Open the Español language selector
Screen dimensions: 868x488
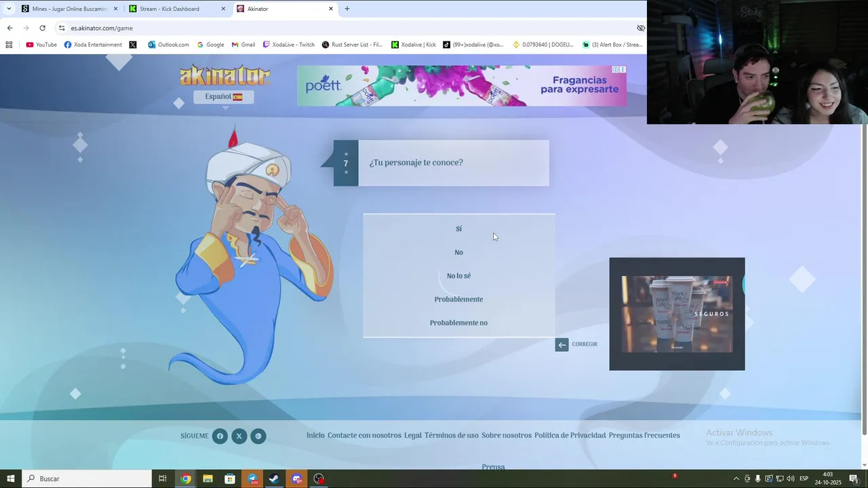tap(224, 97)
